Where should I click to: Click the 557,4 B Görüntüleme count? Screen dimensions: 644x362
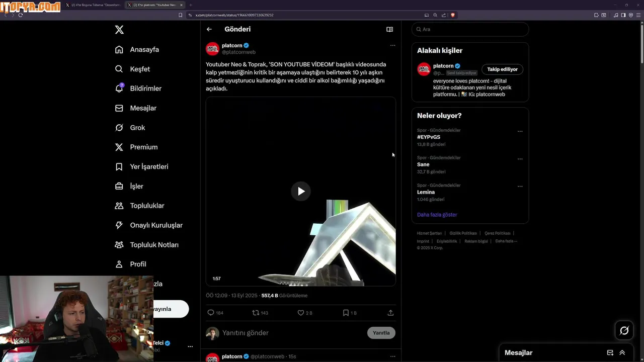click(284, 296)
